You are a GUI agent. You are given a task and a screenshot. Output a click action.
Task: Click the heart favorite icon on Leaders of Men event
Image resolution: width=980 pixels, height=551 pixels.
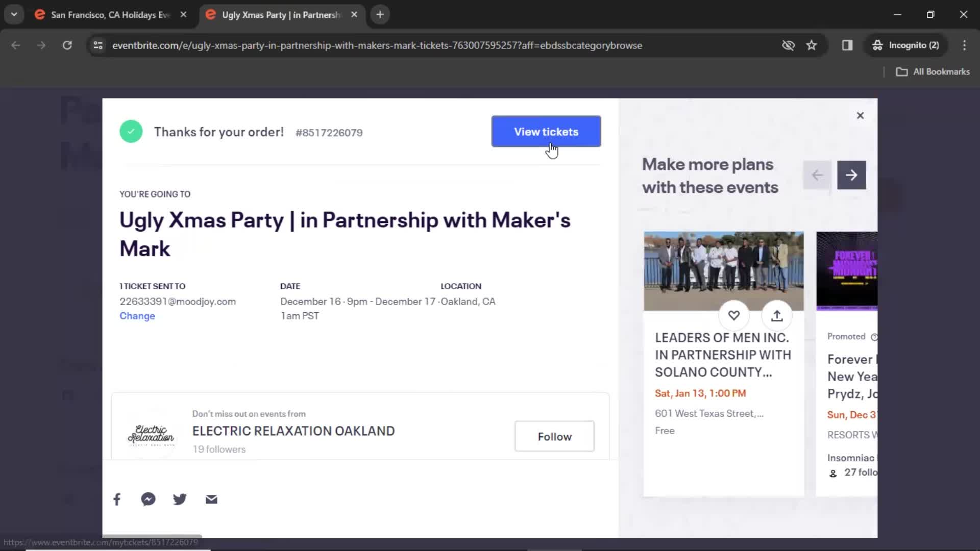[x=733, y=315]
